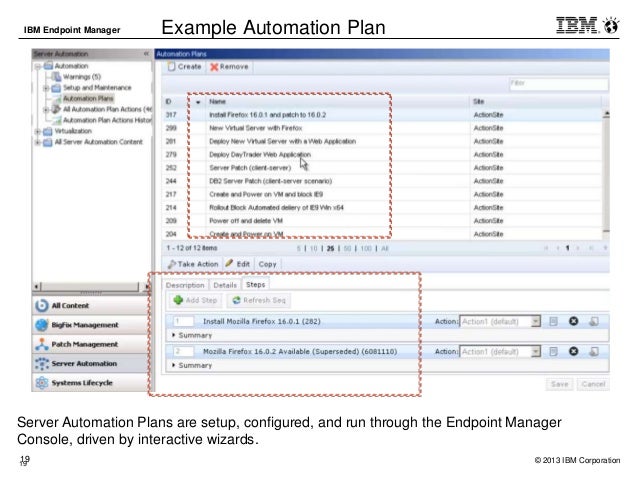Open details icon for Firefox 16.0.2 step

(553, 352)
